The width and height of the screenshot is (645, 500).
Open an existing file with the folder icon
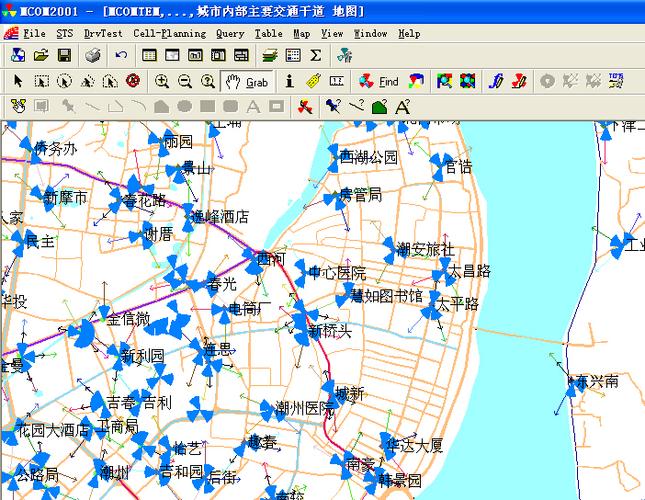pyautogui.click(x=41, y=55)
